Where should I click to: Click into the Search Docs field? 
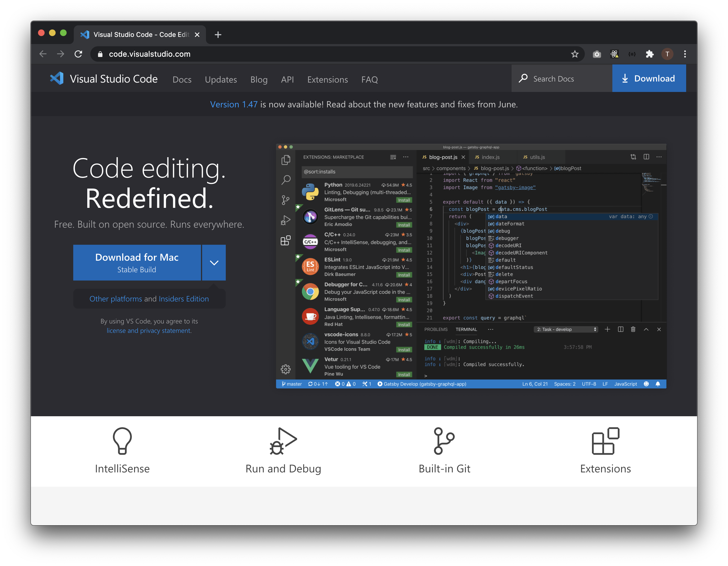click(x=562, y=78)
